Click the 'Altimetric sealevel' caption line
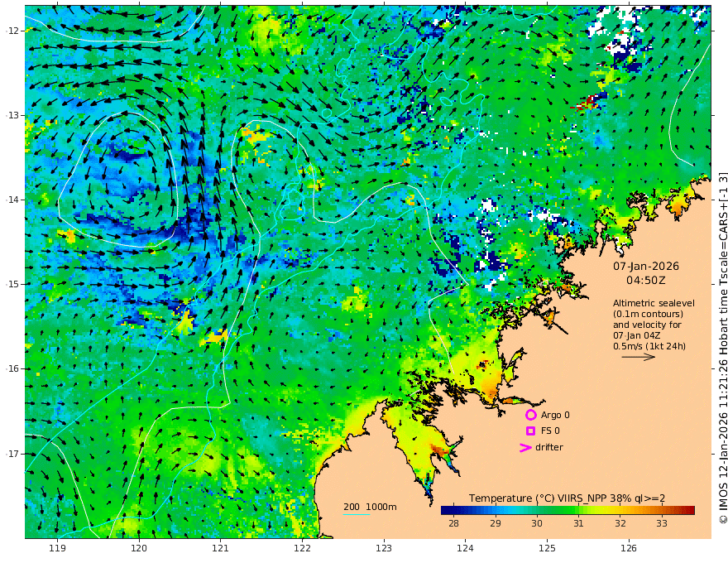 (x=654, y=303)
